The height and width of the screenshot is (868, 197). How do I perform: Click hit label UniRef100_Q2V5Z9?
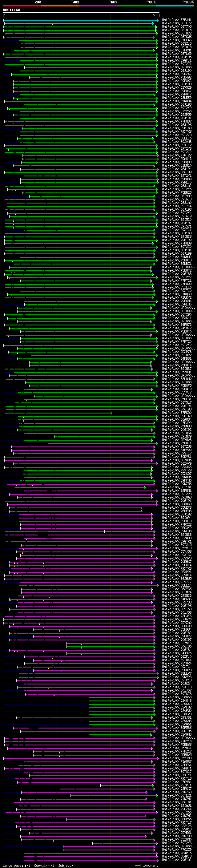click(x=176, y=88)
